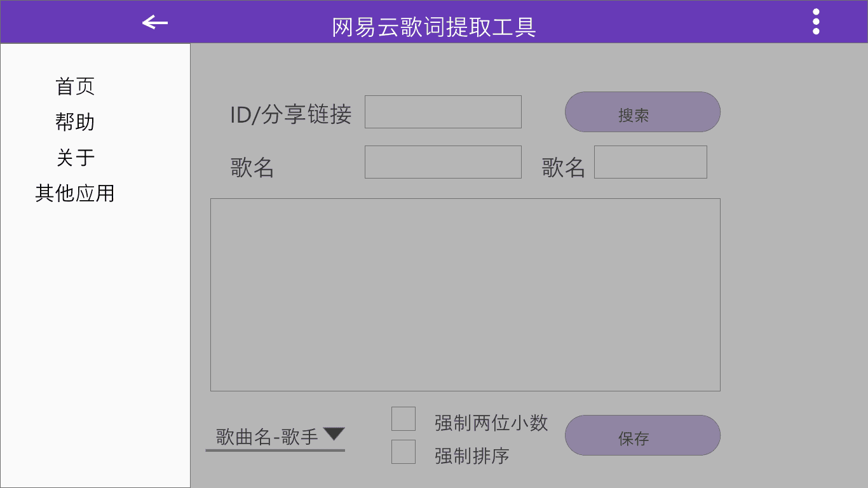Click the back arrow in header
Image resolution: width=868 pixels, height=488 pixels.
pos(155,23)
